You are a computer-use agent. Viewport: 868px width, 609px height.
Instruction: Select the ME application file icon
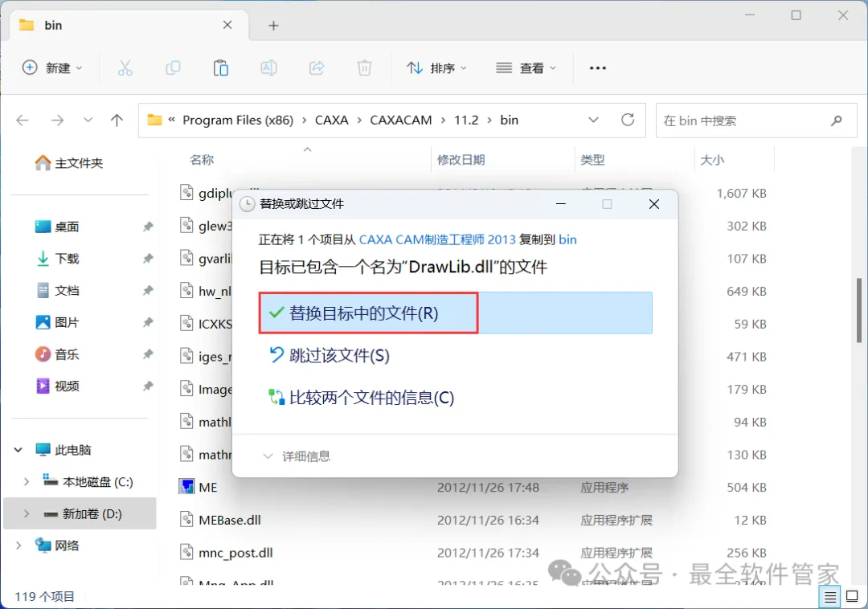coord(187,487)
